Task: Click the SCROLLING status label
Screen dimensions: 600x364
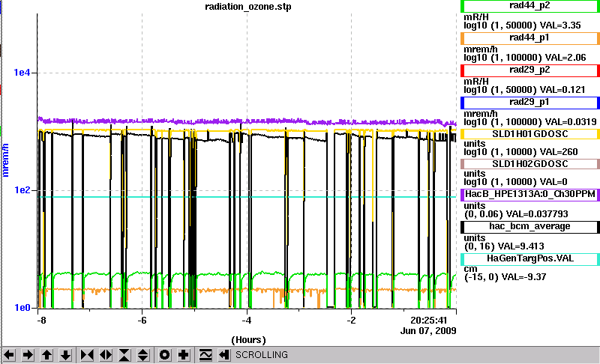Action: click(x=261, y=355)
